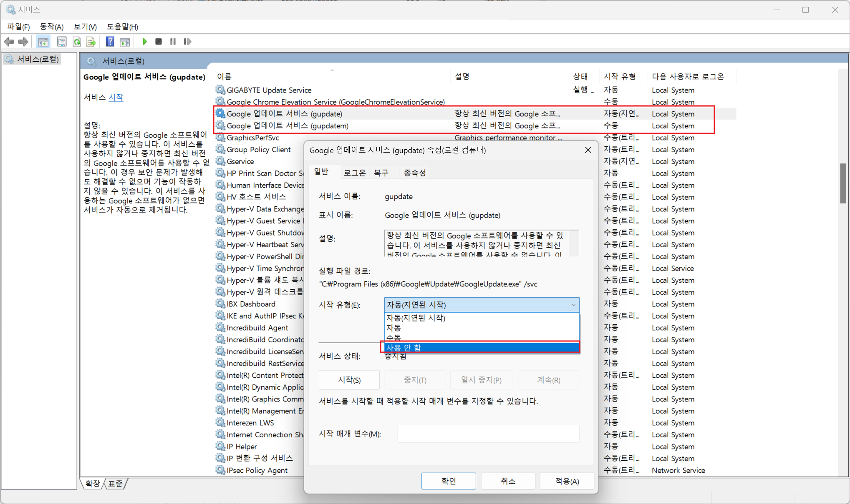850x504 pixels.
Task: Click the 적용(A) button
Action: pyautogui.click(x=567, y=481)
